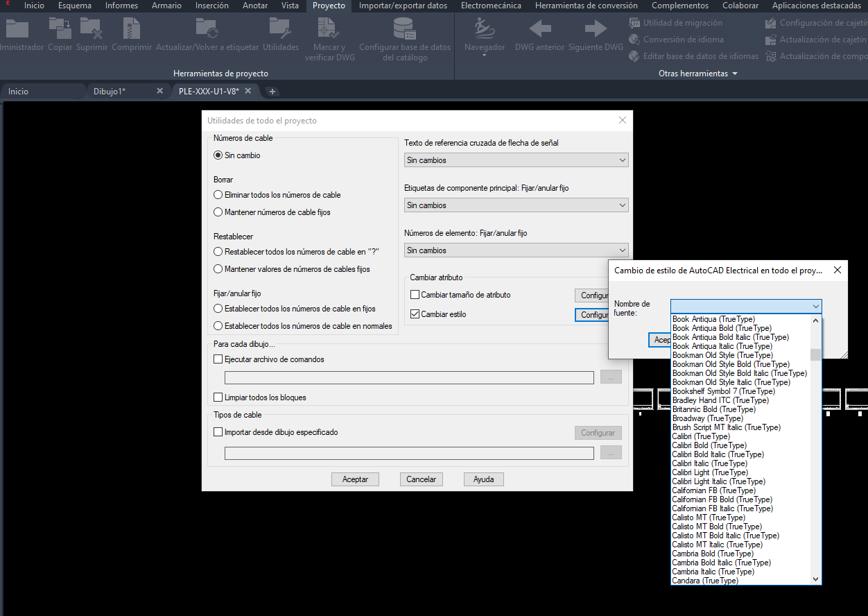Open Texto de referencia cruzada dropdown
This screenshot has width=868, height=616.
(x=516, y=160)
